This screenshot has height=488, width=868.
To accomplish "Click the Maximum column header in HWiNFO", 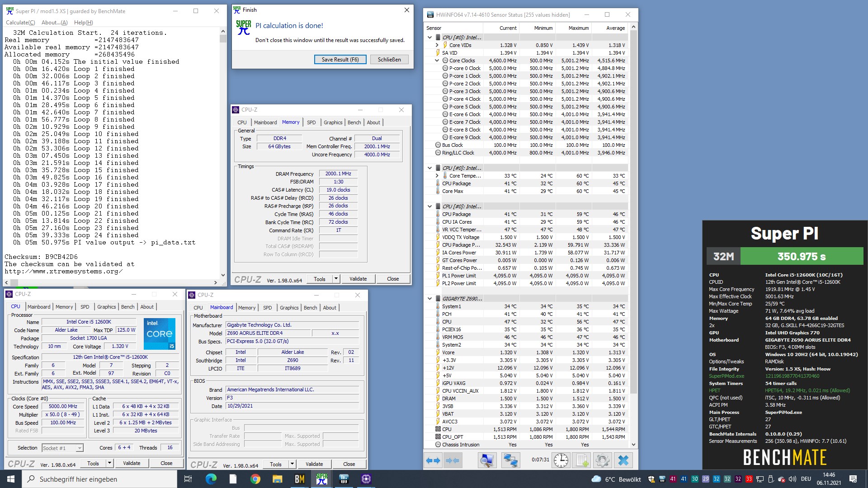I will (x=579, y=28).
